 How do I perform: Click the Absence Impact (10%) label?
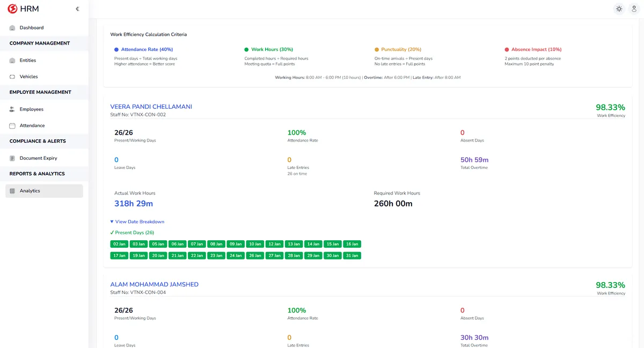coord(537,49)
